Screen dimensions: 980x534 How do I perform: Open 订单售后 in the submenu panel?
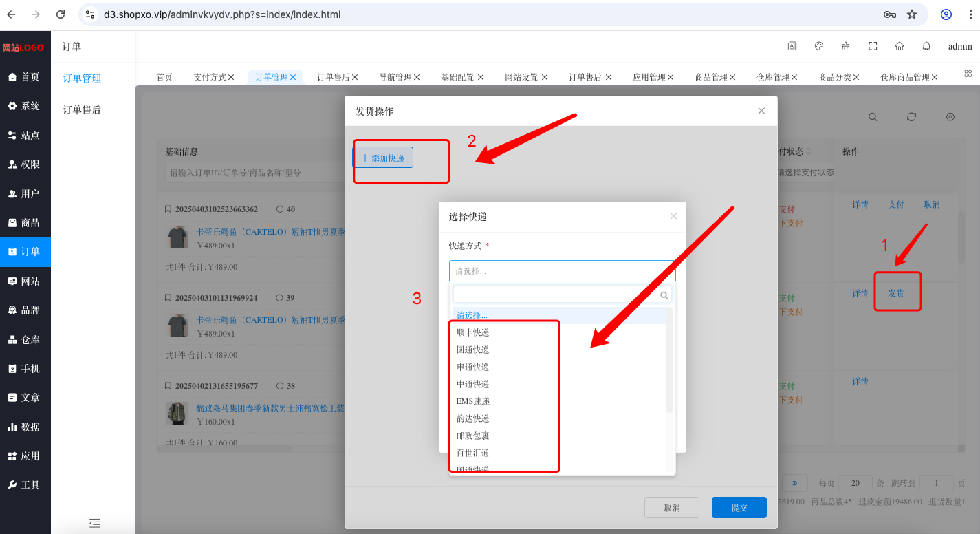82,109
